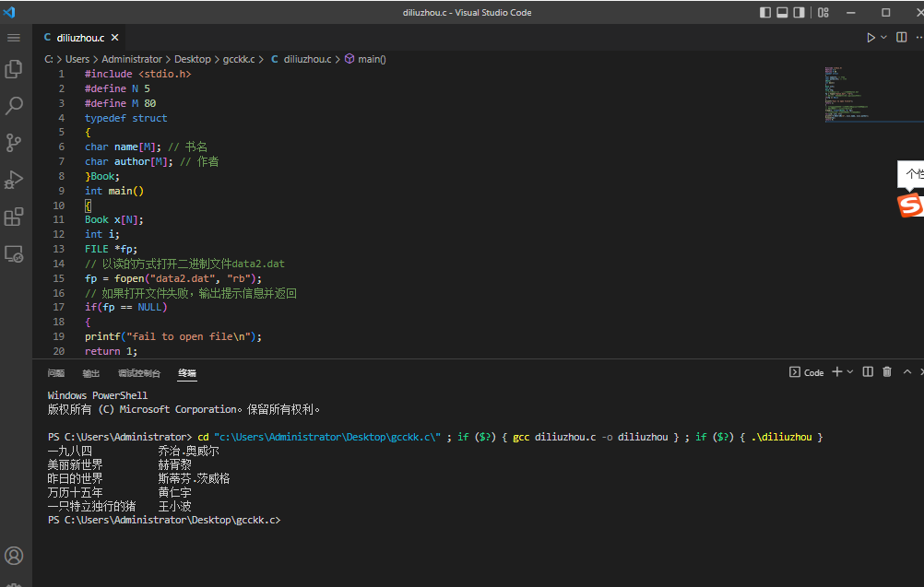Click the editor minimap code overview

847,94
